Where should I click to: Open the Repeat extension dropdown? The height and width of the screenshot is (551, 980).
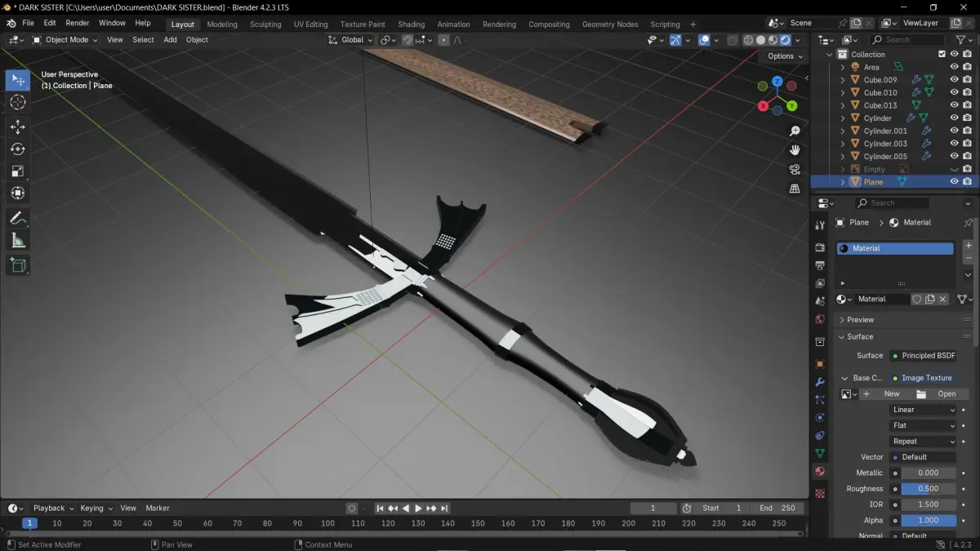tap(923, 442)
